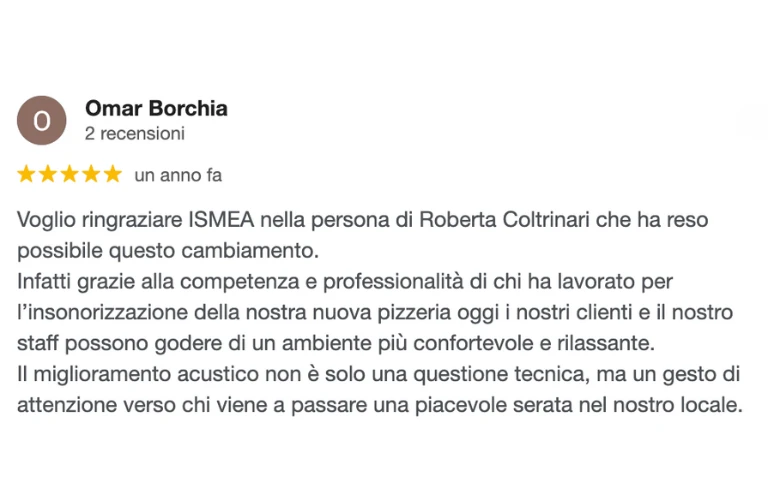The height and width of the screenshot is (500, 768).
Task: Click the phrase "possibile questo cambiamento"
Action: coord(166,250)
